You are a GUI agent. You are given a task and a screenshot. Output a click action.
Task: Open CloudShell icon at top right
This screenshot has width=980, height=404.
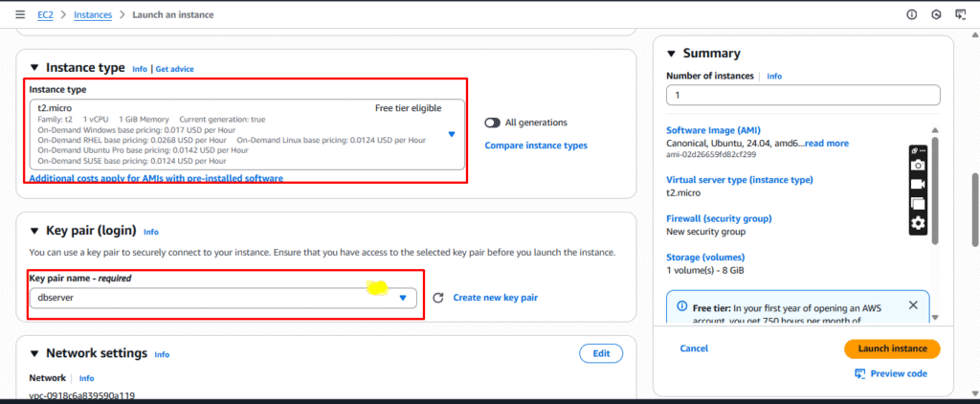click(x=961, y=14)
